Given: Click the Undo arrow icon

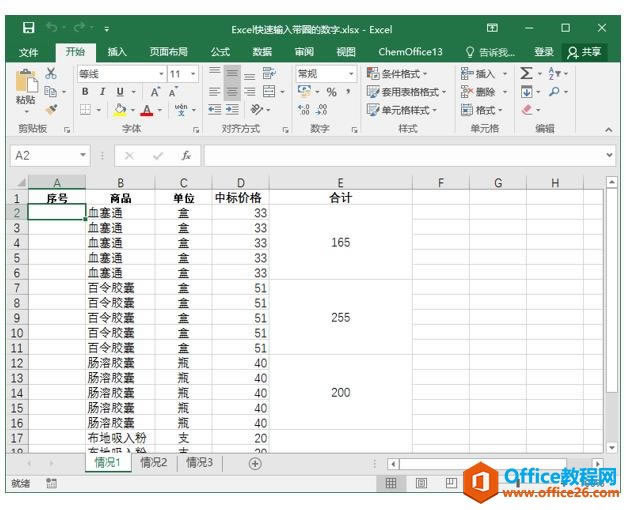Looking at the screenshot, I should pyautogui.click(x=52, y=27).
